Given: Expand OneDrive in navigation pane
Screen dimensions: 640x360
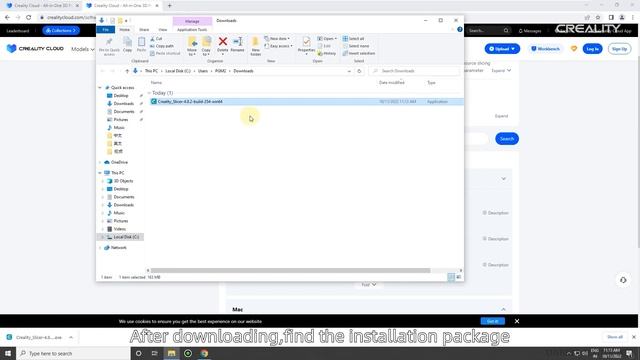Looking at the screenshot, I should pyautogui.click(x=100, y=162).
